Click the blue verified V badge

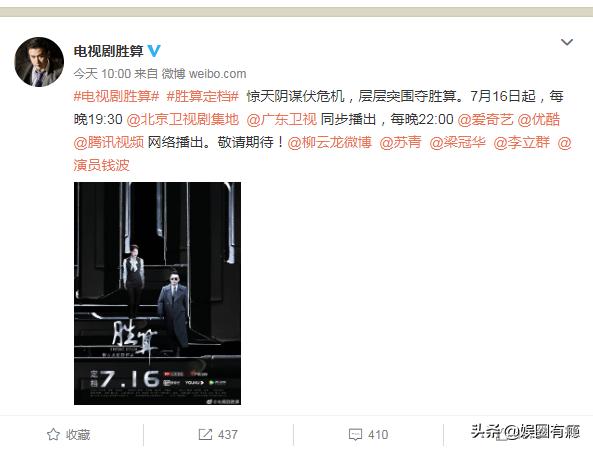click(x=154, y=51)
